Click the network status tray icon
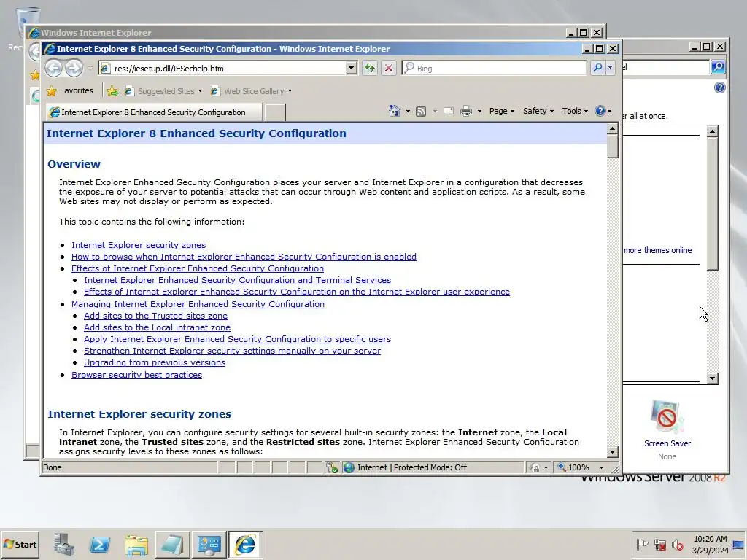This screenshot has width=747, height=560. 659,545
